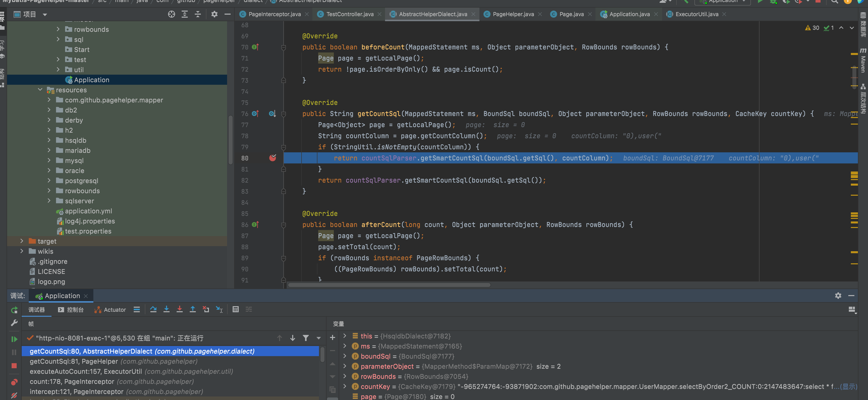The width and height of the screenshot is (868, 400).
Task: Open the Evaluate Expression calculator icon
Action: [x=235, y=309]
